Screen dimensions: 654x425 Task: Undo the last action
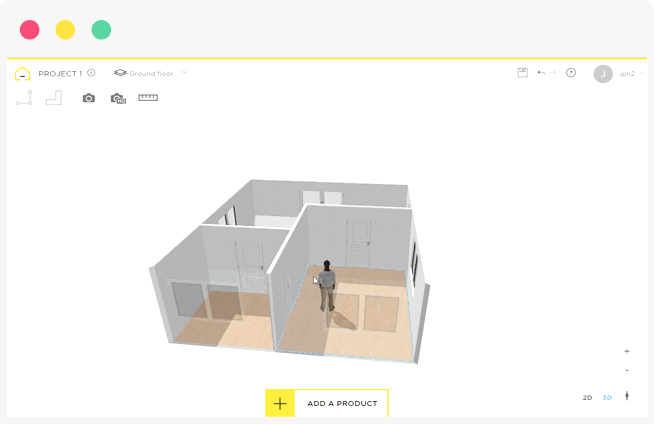(x=541, y=73)
